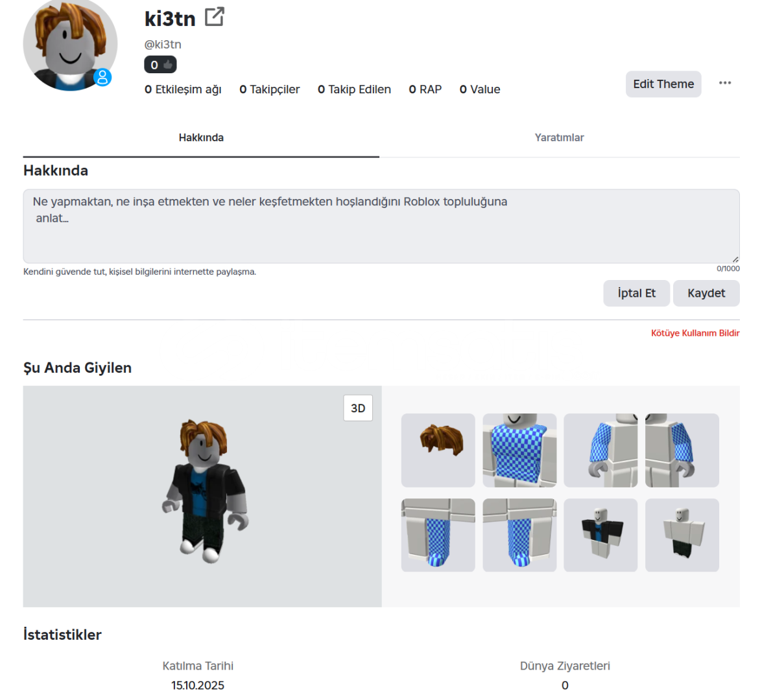Switch to the Yaratımlar tab
Image resolution: width=760 pixels, height=700 pixels.
559,137
